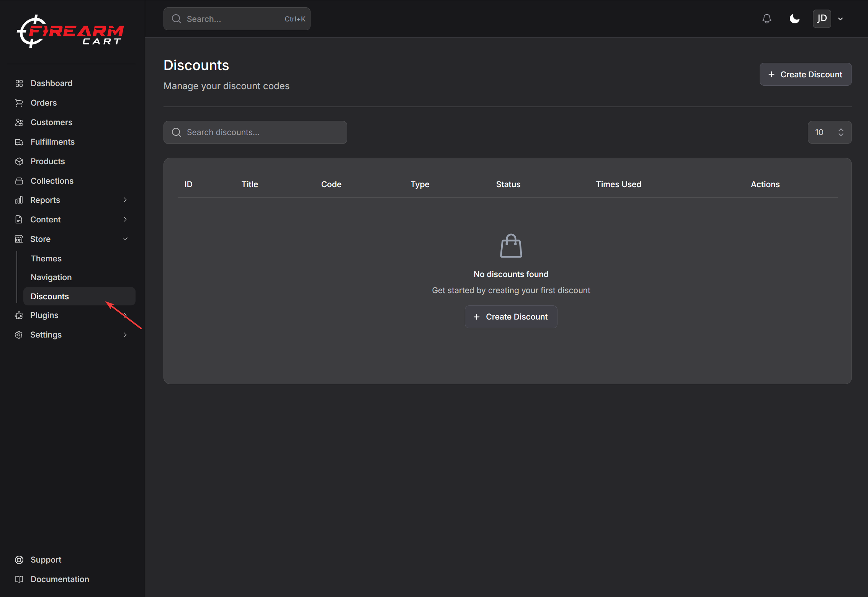Click the Products box icon
The image size is (868, 597).
click(x=19, y=161)
